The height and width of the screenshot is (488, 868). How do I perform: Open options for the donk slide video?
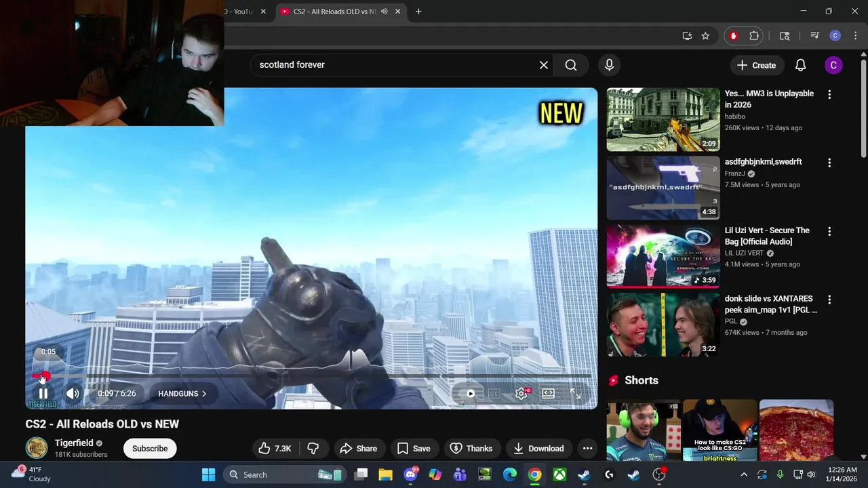[x=829, y=300]
